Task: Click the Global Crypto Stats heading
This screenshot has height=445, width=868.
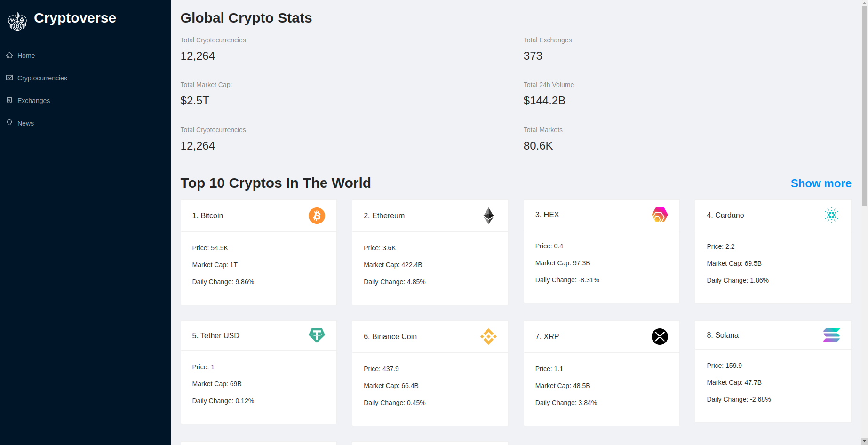Action: [246, 18]
